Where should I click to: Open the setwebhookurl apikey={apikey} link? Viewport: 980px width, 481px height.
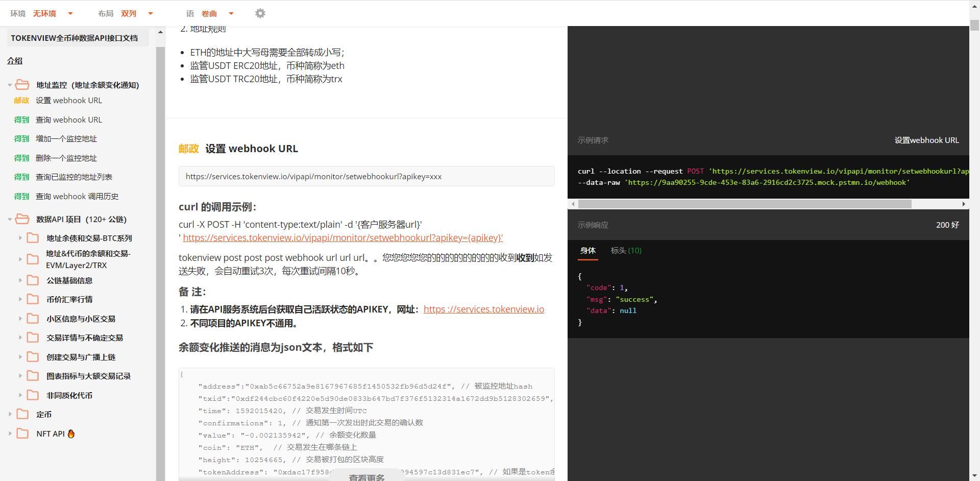(x=343, y=238)
